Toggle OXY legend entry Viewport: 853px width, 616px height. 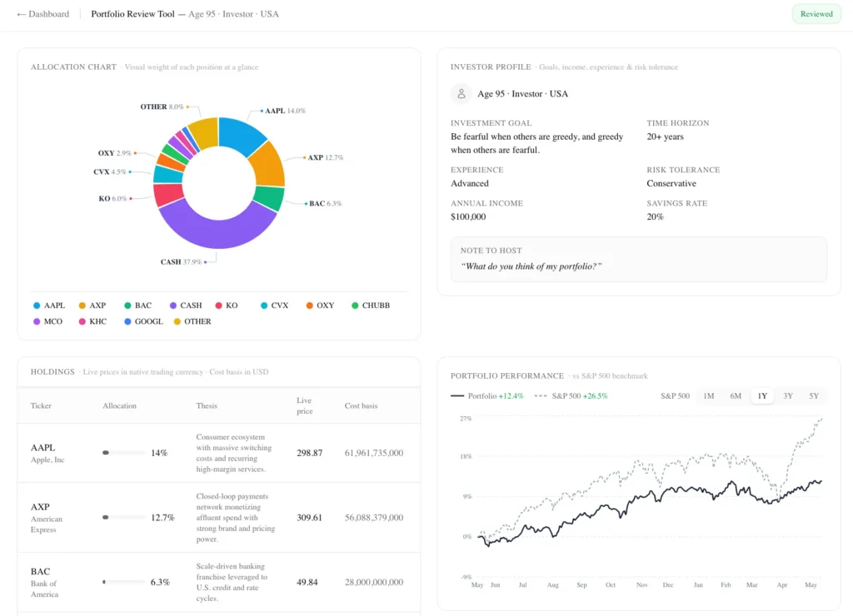click(x=320, y=306)
